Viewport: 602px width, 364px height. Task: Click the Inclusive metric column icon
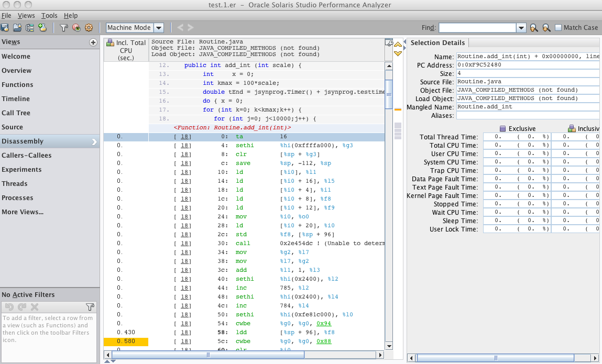point(572,129)
